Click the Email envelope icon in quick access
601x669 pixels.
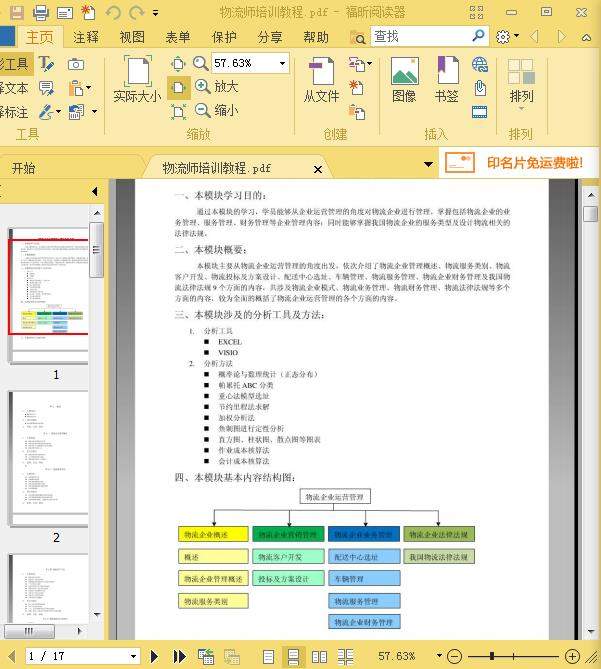pos(65,13)
